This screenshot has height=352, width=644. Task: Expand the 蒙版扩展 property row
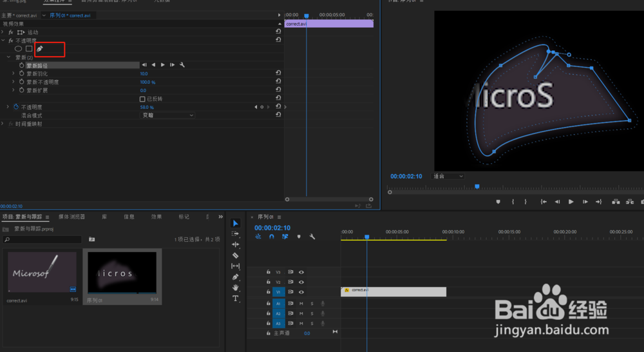pyautogui.click(x=13, y=90)
